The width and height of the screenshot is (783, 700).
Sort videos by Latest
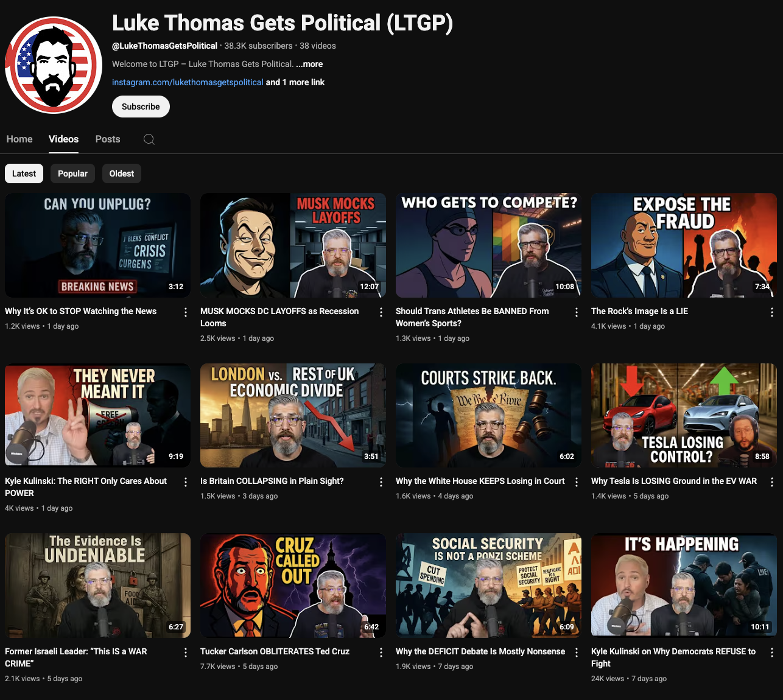click(24, 173)
